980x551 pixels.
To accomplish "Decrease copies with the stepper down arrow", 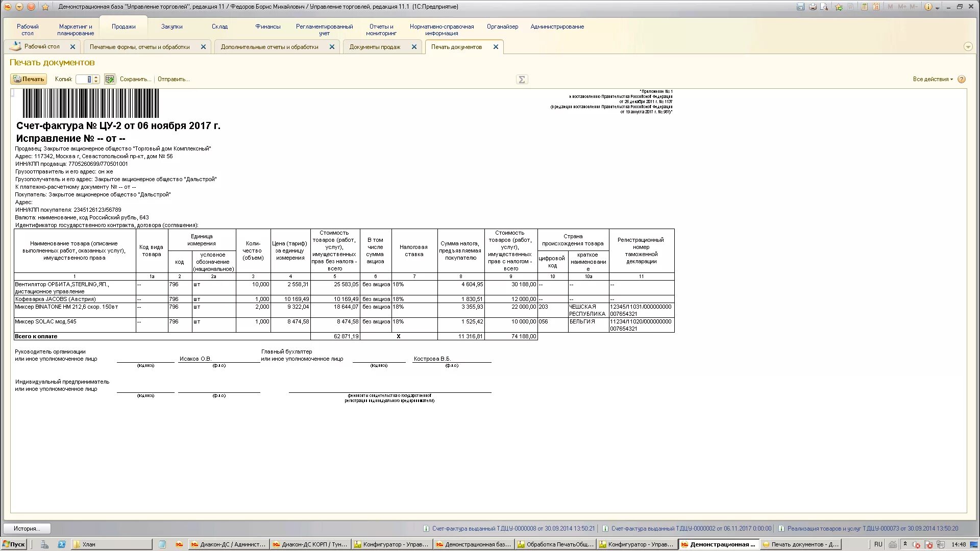I will click(x=96, y=82).
